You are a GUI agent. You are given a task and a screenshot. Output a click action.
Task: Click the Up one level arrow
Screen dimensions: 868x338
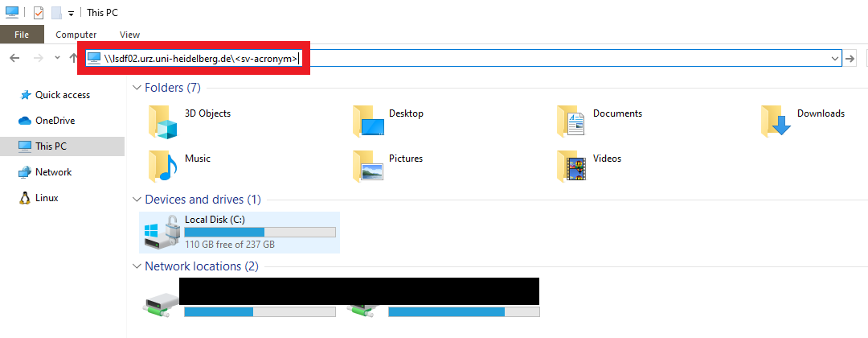[x=74, y=58]
